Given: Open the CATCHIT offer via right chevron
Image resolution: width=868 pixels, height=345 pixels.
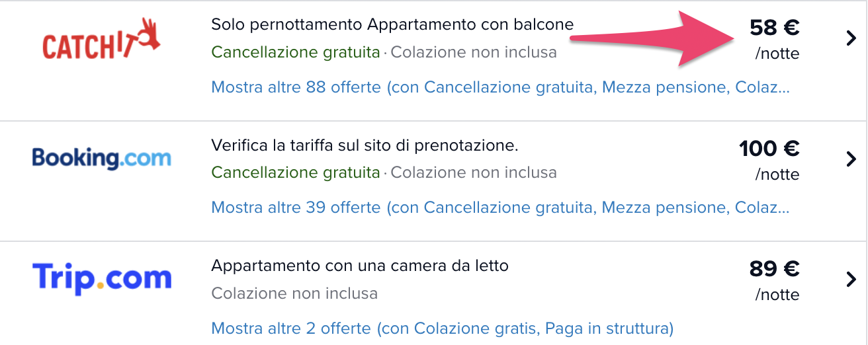Looking at the screenshot, I should tap(851, 39).
